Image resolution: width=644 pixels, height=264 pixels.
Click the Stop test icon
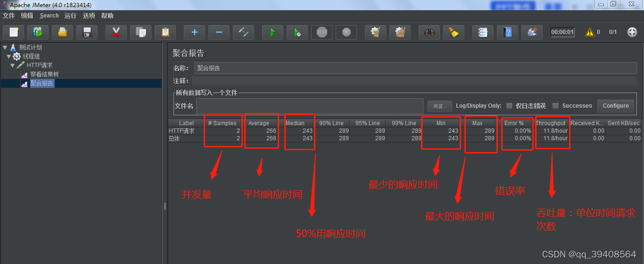pyautogui.click(x=322, y=32)
